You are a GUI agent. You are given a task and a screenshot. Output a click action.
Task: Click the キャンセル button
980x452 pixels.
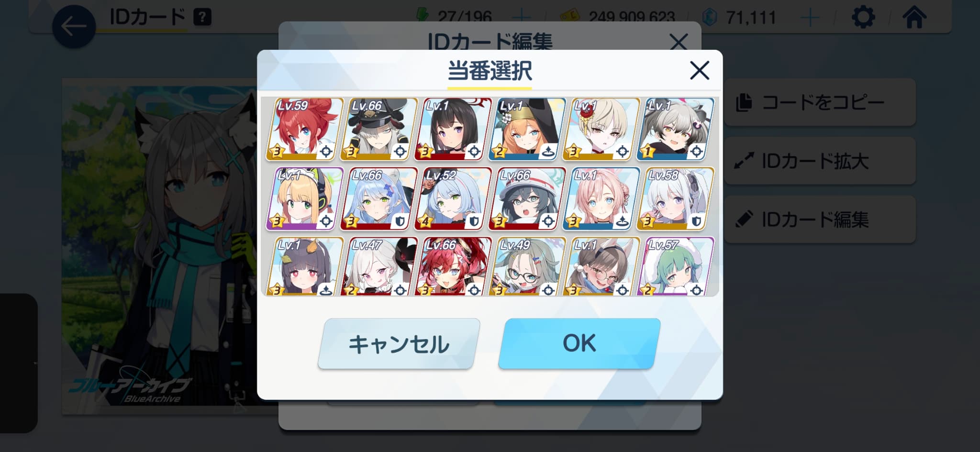pyautogui.click(x=399, y=343)
